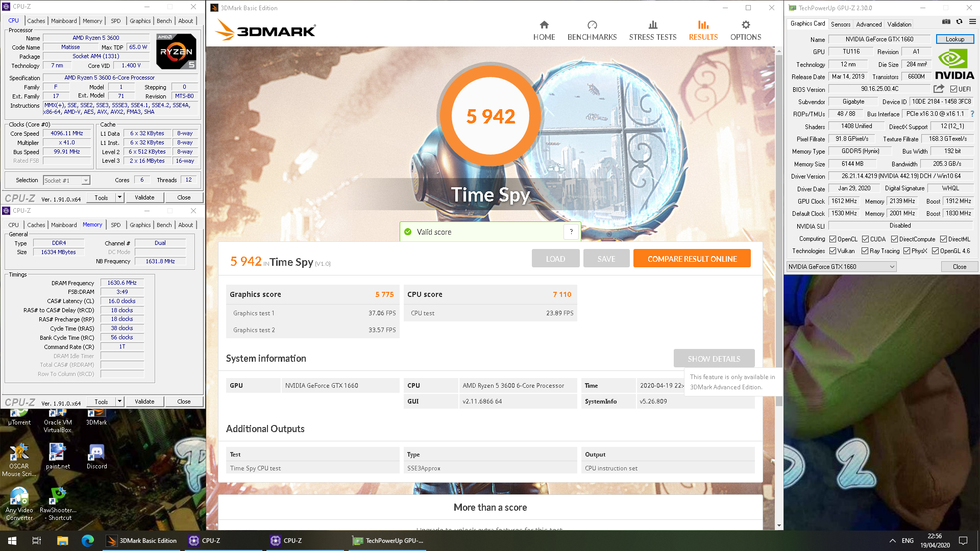Click the ENG language indicator

tap(908, 541)
